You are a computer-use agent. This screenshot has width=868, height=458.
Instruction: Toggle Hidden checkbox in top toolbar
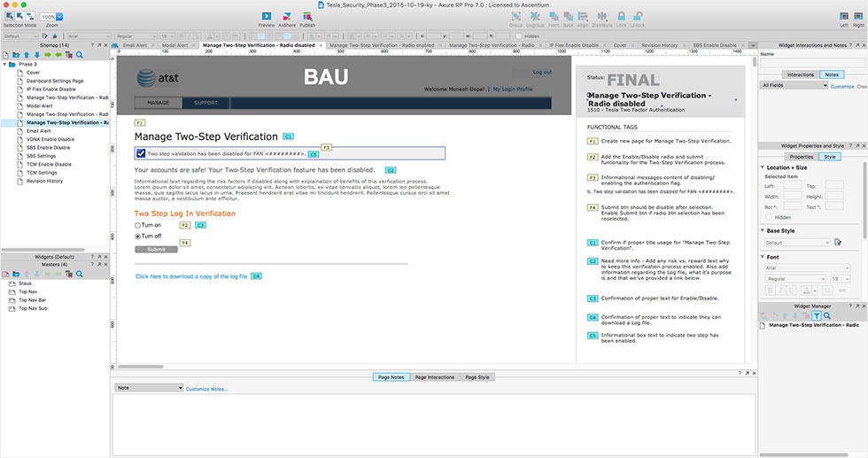click(x=519, y=36)
